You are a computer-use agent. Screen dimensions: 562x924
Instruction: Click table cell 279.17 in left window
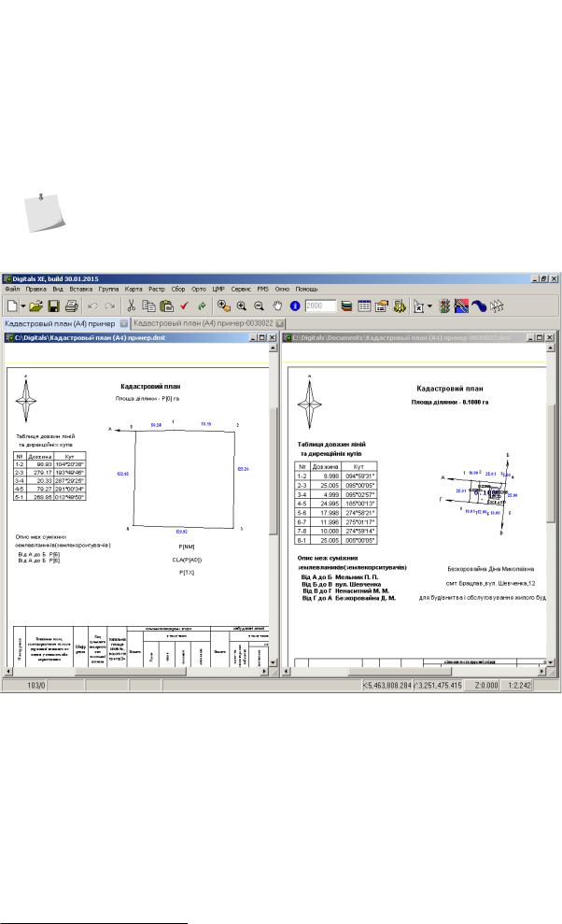42,473
